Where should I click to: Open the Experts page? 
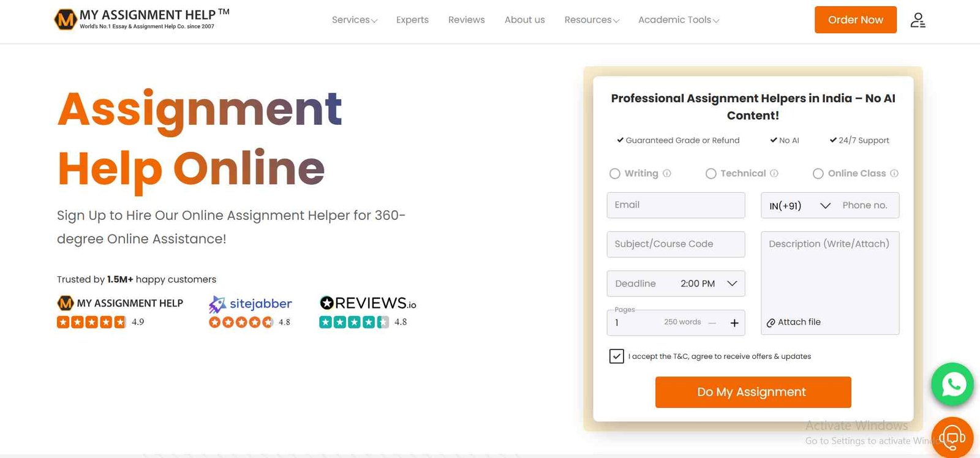click(x=412, y=20)
